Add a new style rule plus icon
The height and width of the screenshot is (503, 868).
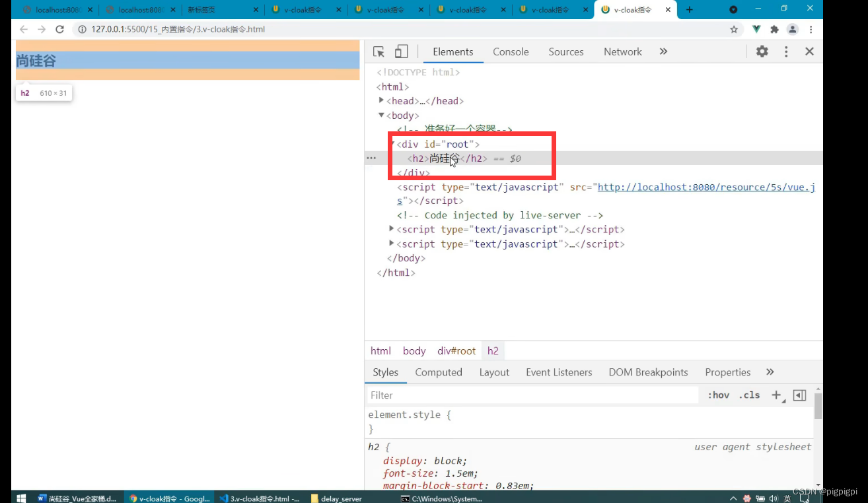pyautogui.click(x=777, y=395)
